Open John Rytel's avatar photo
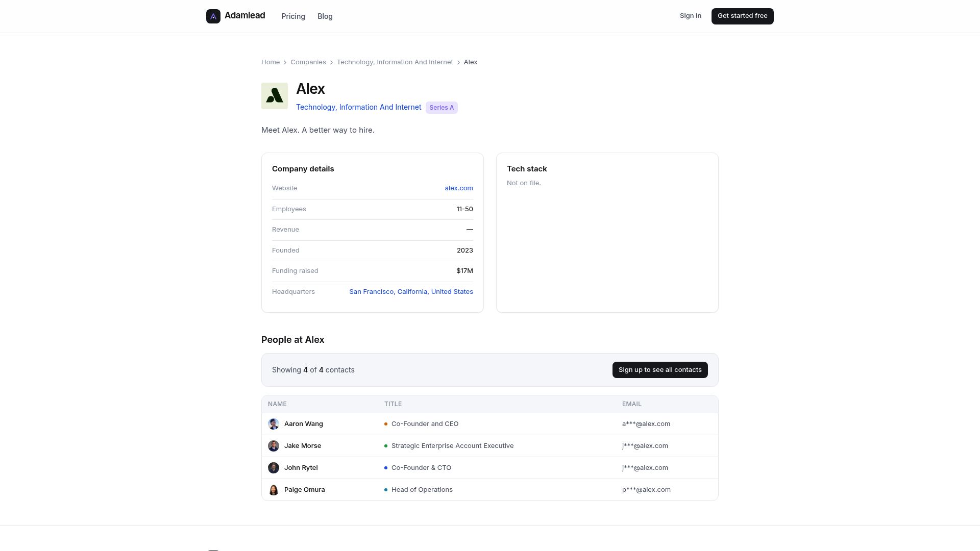 click(274, 468)
